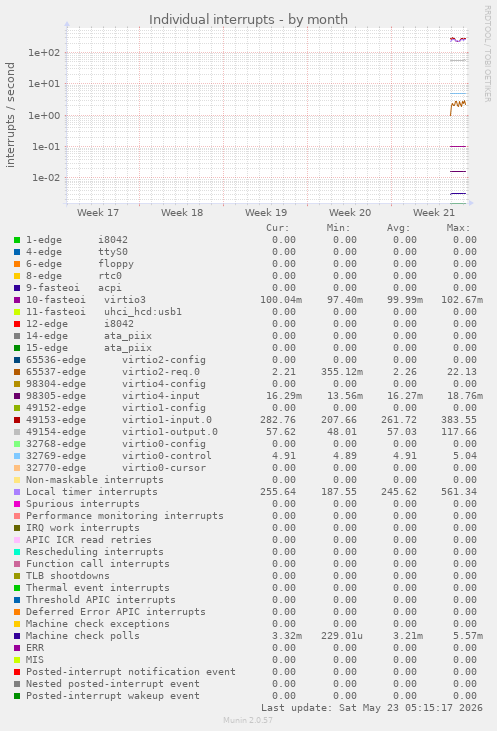Image resolution: width=497 pixels, height=731 pixels.
Task: Click the red 49153-edge virtio1-input.0 swatch
Action: click(17, 420)
